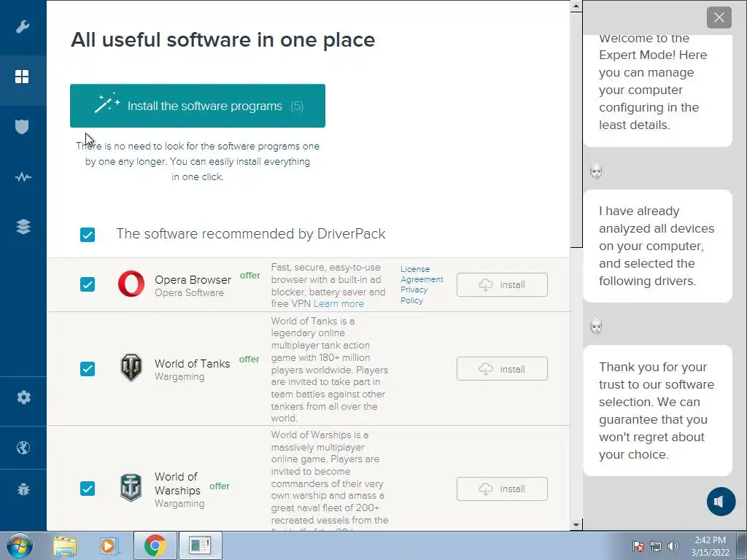Switch to Google Chrome in the taskbar
This screenshot has height=560, width=747.
(155, 545)
